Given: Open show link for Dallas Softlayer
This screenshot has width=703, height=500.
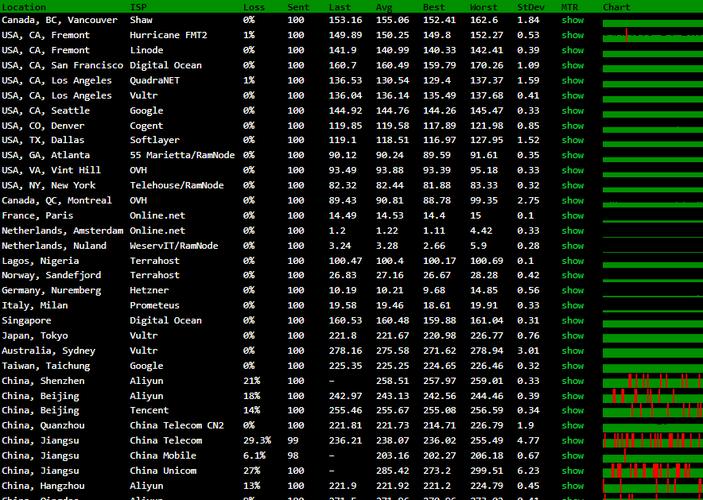Looking at the screenshot, I should (x=573, y=140).
